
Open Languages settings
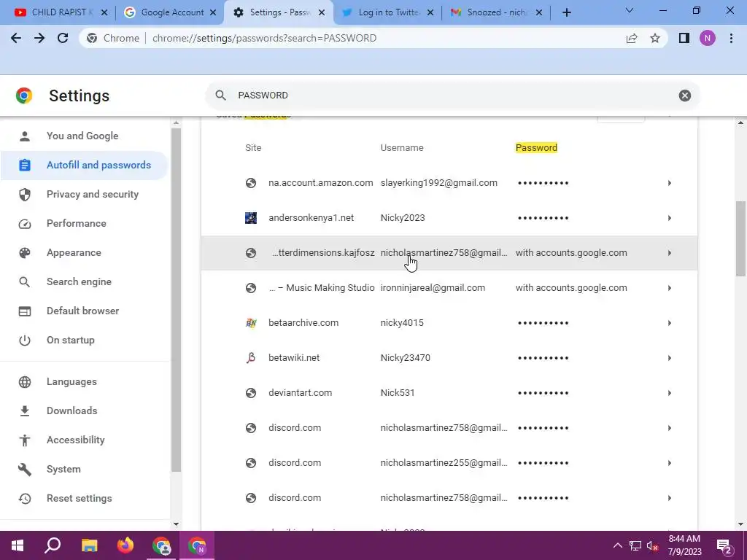(84, 382)
